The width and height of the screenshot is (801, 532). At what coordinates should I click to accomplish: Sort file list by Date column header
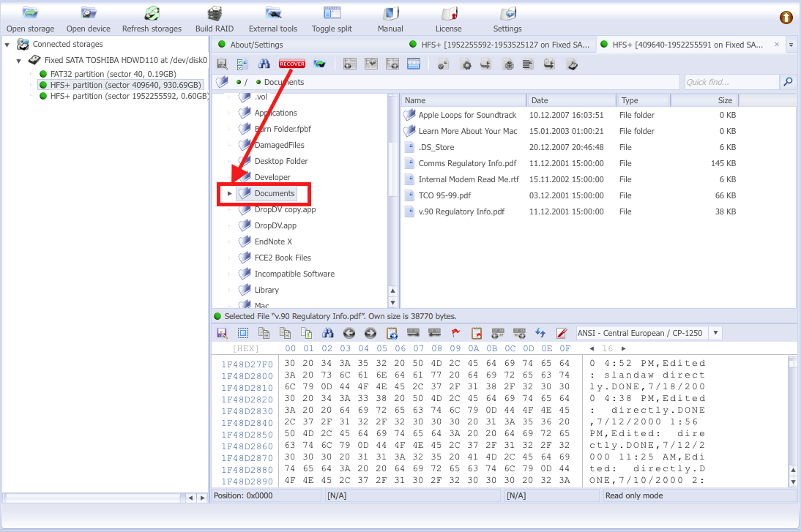pyautogui.click(x=572, y=100)
